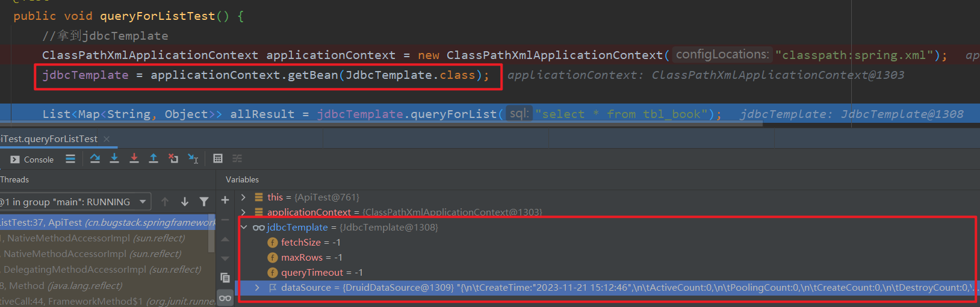The width and height of the screenshot is (980, 307).
Task: Toggle the show watches glasses button
Action: (225, 298)
